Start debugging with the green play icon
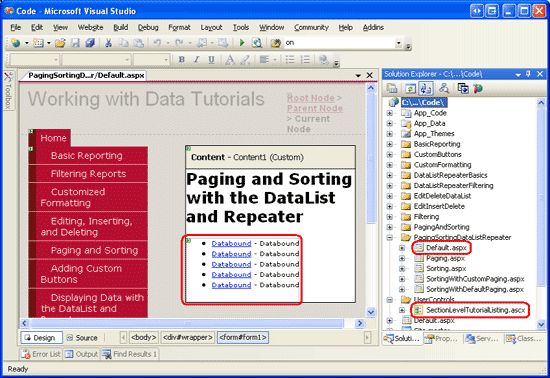 (x=242, y=43)
